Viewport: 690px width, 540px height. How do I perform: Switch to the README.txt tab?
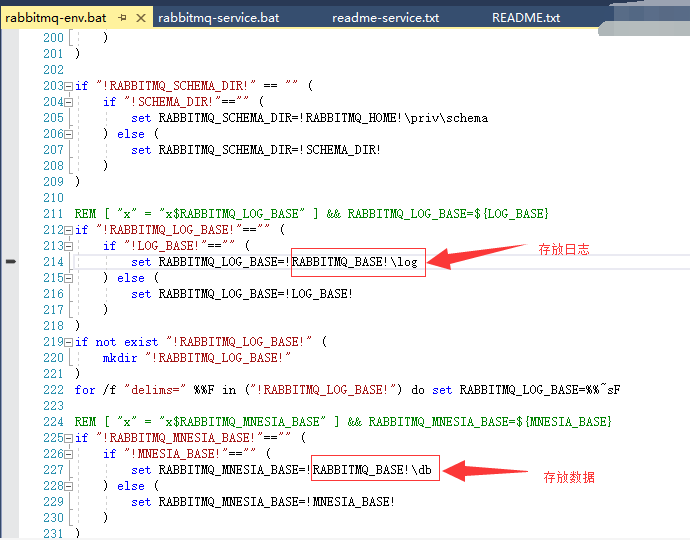tap(526, 18)
